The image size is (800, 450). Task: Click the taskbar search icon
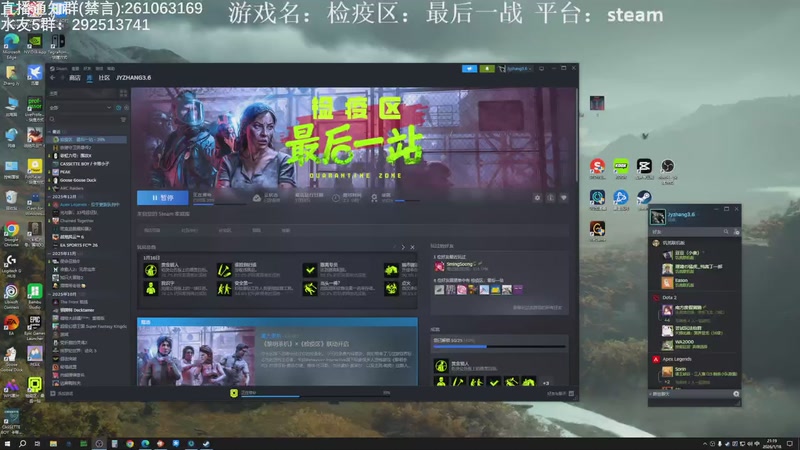(x=22, y=444)
